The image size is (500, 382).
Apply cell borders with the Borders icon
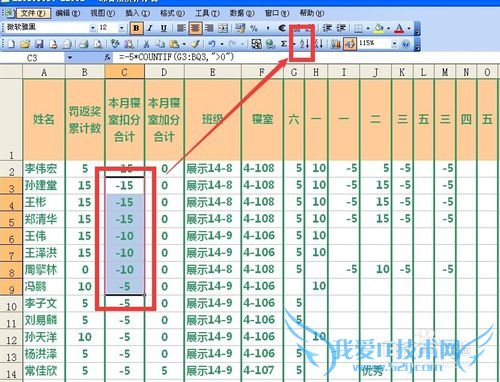pyautogui.click(x=358, y=28)
